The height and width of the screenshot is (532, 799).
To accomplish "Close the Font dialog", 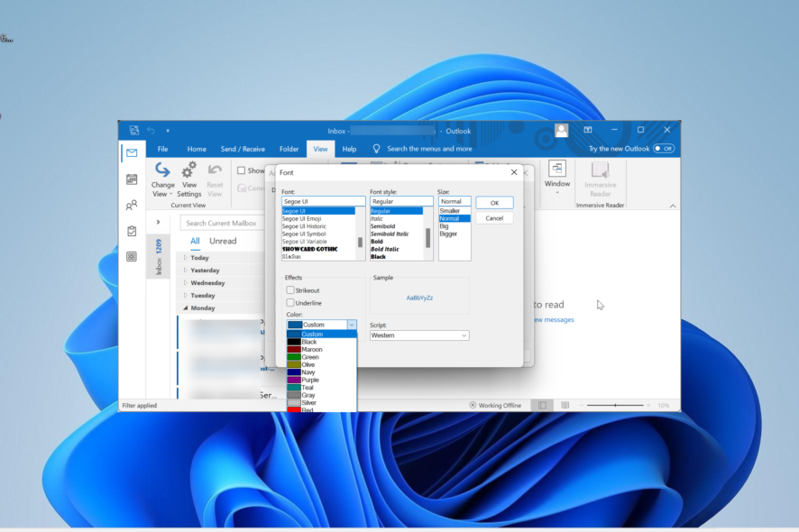I will [514, 172].
